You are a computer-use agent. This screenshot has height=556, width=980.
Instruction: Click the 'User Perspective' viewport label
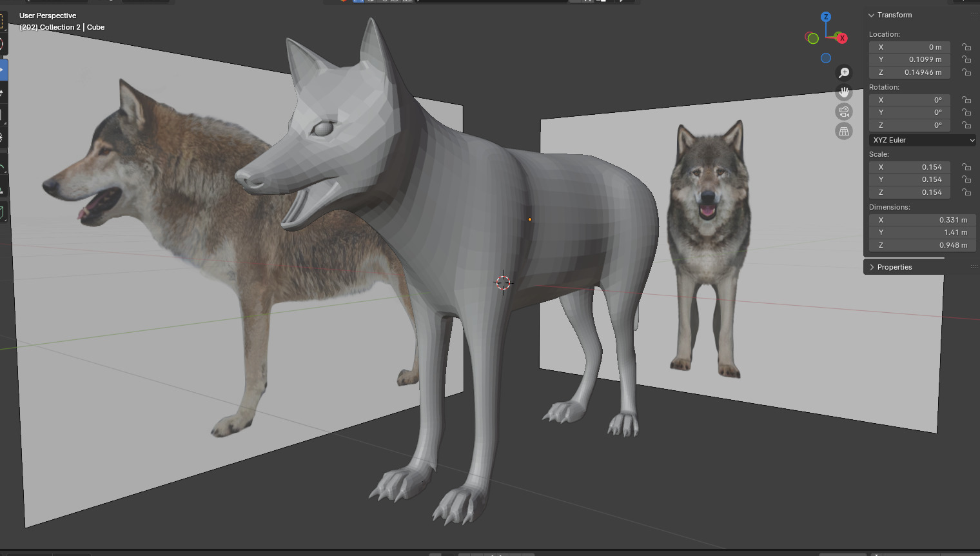point(48,15)
